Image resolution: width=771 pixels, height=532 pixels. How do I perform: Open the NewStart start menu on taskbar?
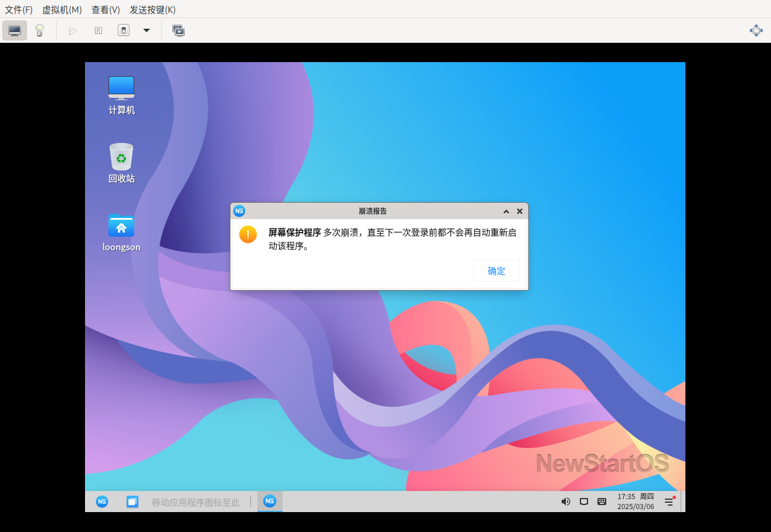[102, 502]
